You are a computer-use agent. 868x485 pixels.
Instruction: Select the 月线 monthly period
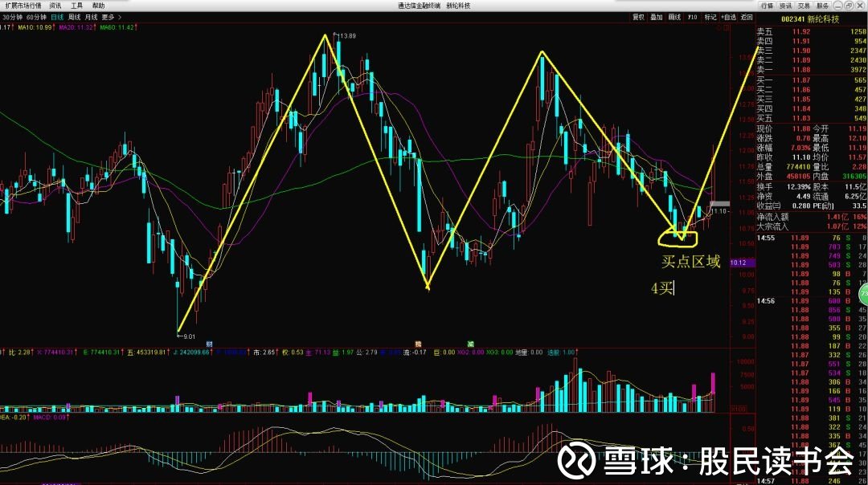(x=91, y=17)
